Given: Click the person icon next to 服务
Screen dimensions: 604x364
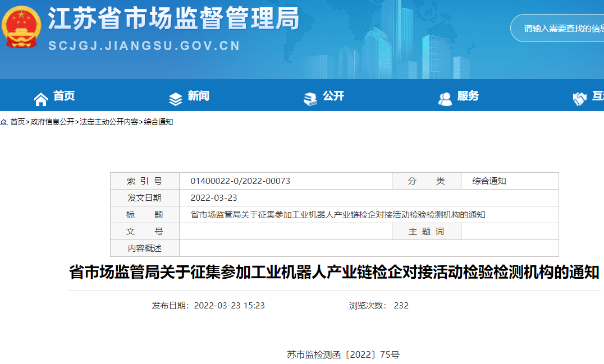Looking at the screenshot, I should point(445,97).
